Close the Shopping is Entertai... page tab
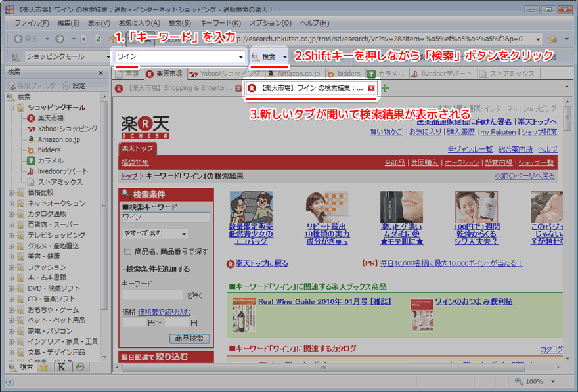 coord(238,89)
